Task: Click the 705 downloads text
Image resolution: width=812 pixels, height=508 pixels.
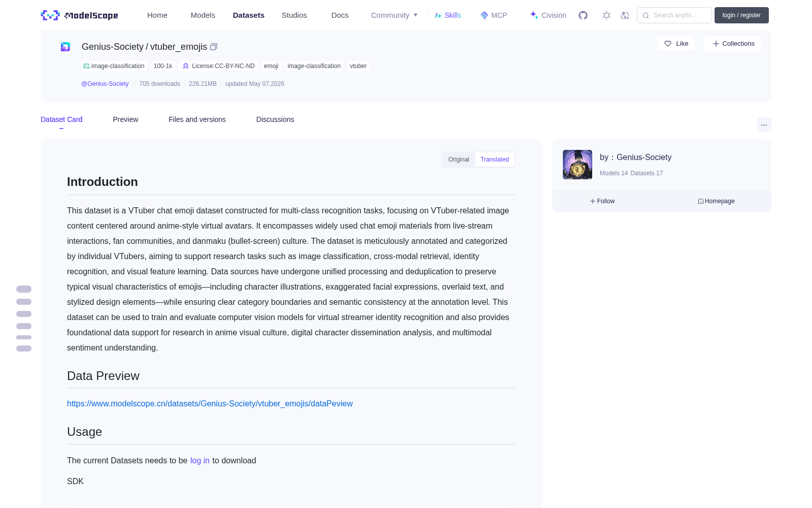Action: (x=160, y=84)
